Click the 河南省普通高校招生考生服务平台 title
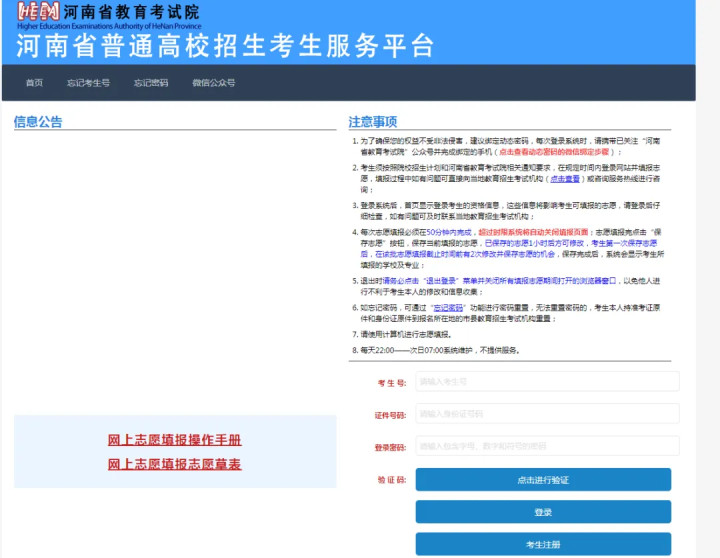This screenshot has height=558, width=720. click(x=225, y=46)
